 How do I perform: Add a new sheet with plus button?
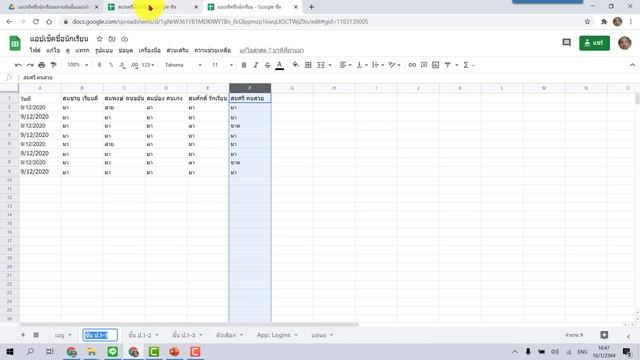point(23,335)
